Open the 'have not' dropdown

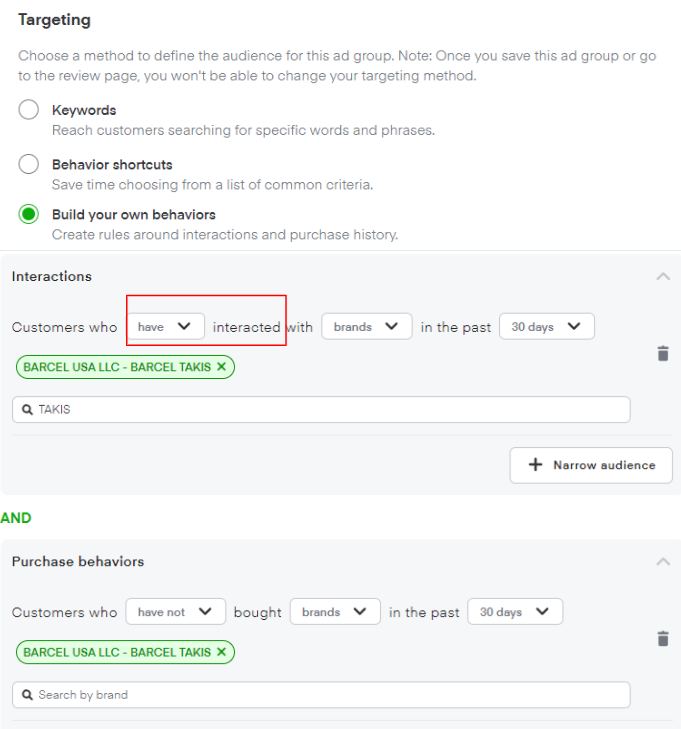coord(175,612)
